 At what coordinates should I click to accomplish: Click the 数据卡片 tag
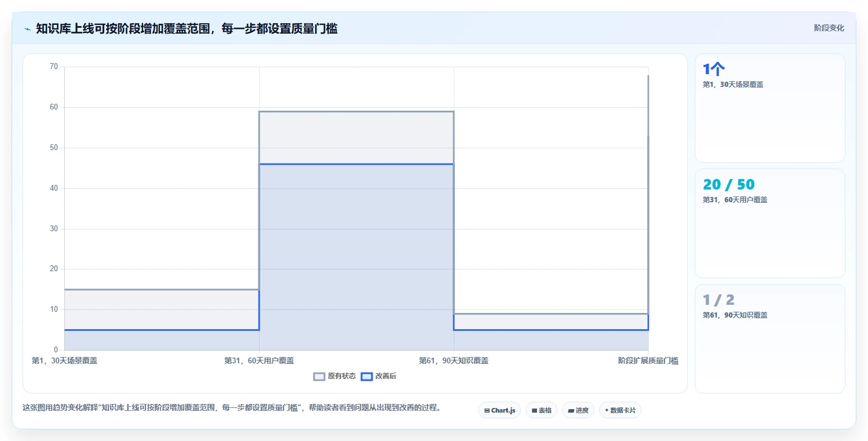(x=620, y=410)
